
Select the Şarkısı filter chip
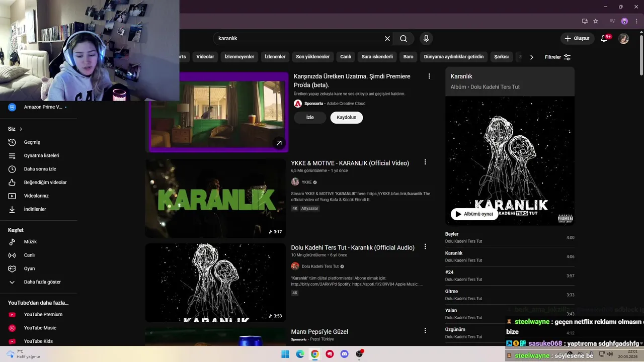pyautogui.click(x=502, y=57)
